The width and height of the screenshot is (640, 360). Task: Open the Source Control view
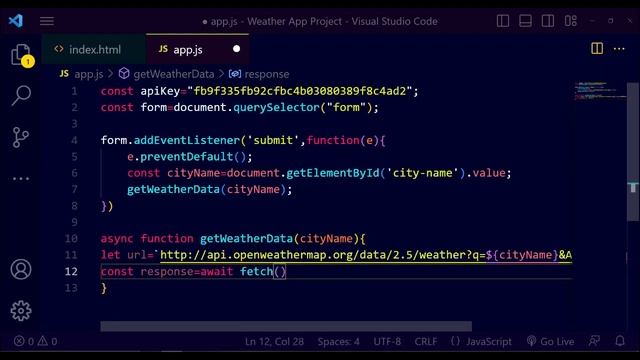pos(20,137)
